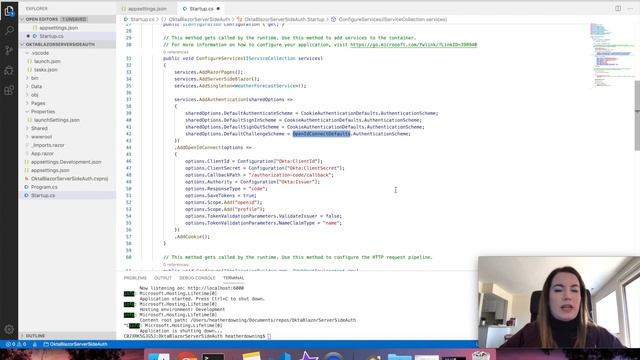Screen dimensions: 640x360
Task: Click the unsaved dot on Startup.cs tab
Action: tap(218, 9)
